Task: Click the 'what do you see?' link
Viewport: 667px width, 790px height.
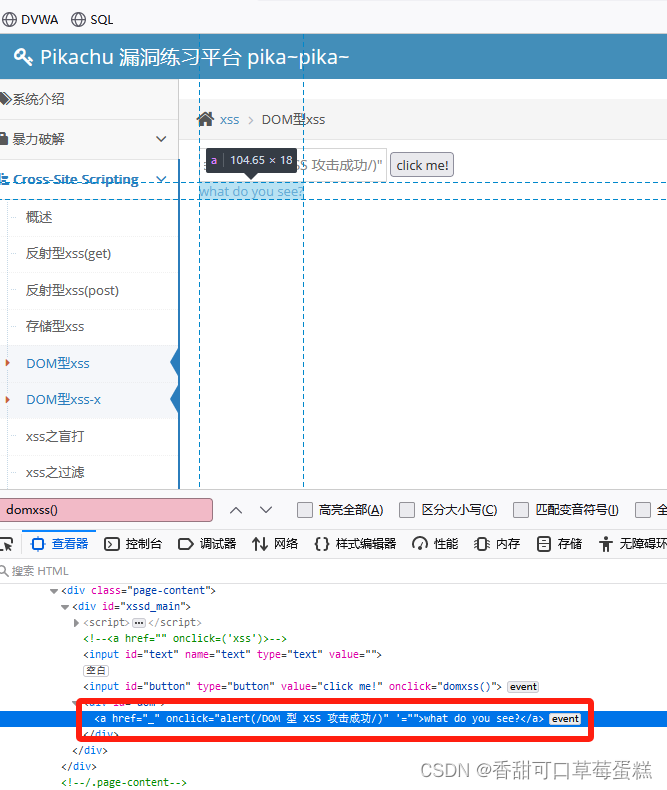Action: pyautogui.click(x=251, y=191)
